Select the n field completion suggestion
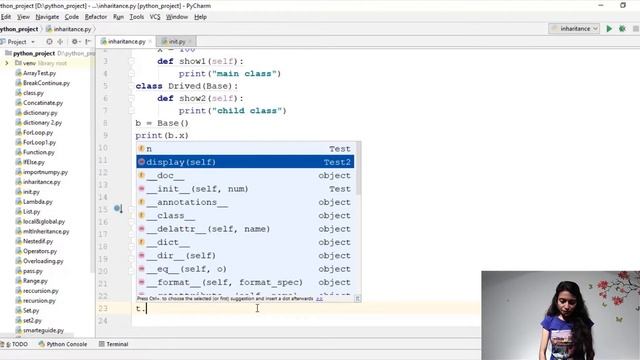This screenshot has height=360, width=640. pyautogui.click(x=245, y=149)
